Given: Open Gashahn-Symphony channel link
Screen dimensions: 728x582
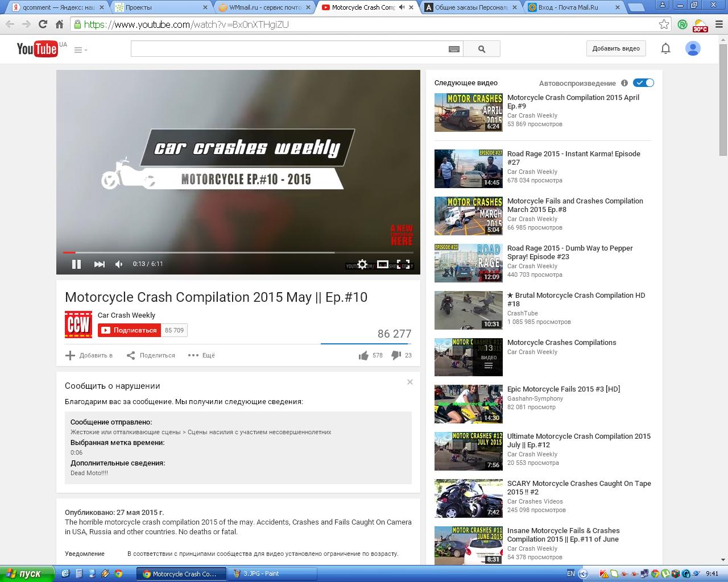Looking at the screenshot, I should 535,398.
